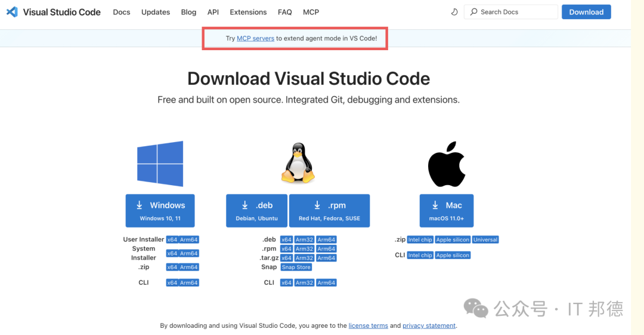
Task: Select x64 in Linux .tar.gz row
Action: pos(286,258)
